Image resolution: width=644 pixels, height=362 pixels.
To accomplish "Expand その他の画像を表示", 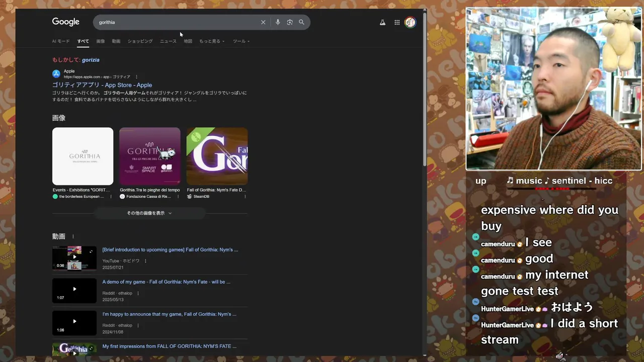I will (149, 213).
